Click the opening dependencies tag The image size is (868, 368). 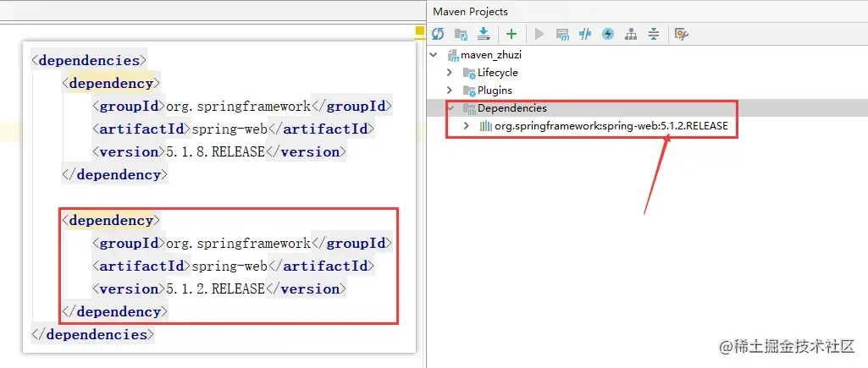89,60
